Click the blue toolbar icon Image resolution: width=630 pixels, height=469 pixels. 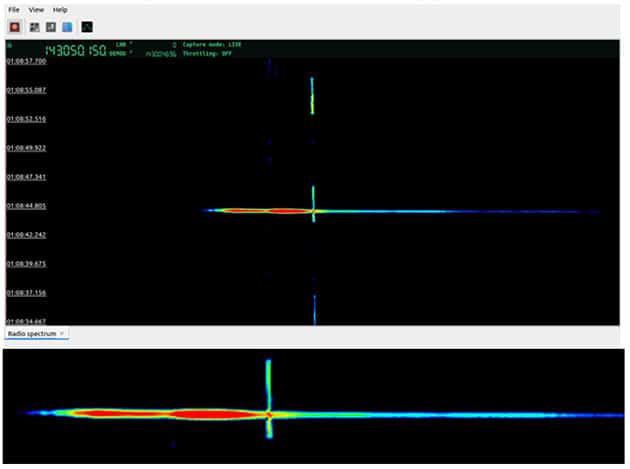66,27
